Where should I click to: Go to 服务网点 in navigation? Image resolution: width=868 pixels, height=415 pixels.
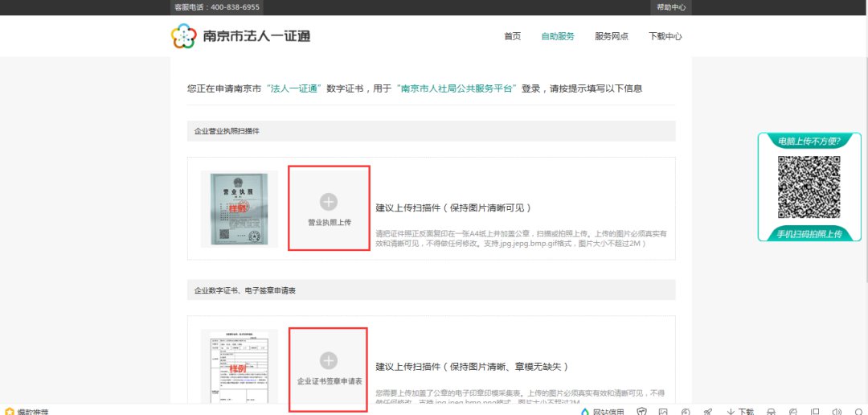[x=612, y=36]
